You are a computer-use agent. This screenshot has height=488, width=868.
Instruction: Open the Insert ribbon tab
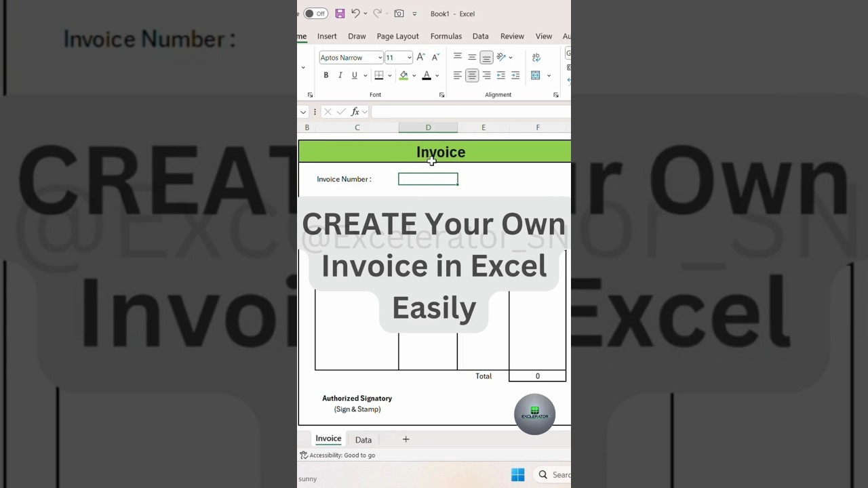(327, 36)
